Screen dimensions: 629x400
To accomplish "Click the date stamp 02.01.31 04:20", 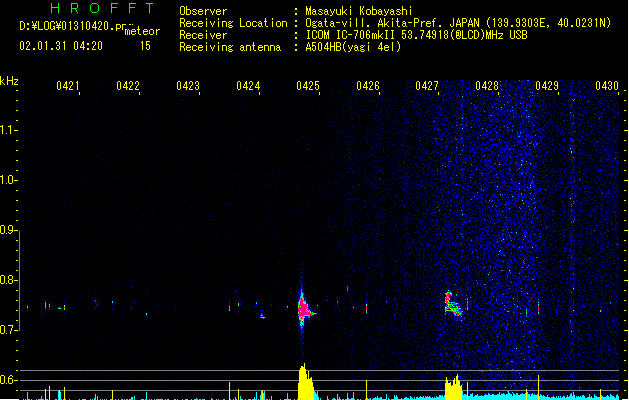I will 61,46.
